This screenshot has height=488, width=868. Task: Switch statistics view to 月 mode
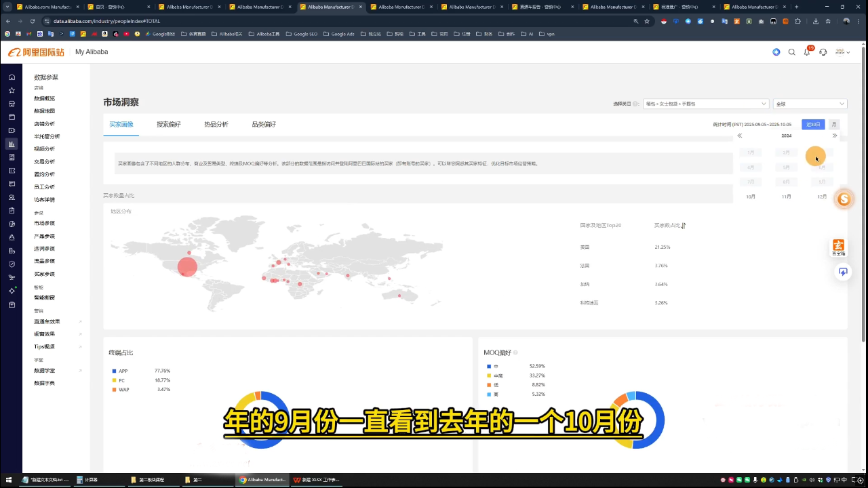click(834, 124)
